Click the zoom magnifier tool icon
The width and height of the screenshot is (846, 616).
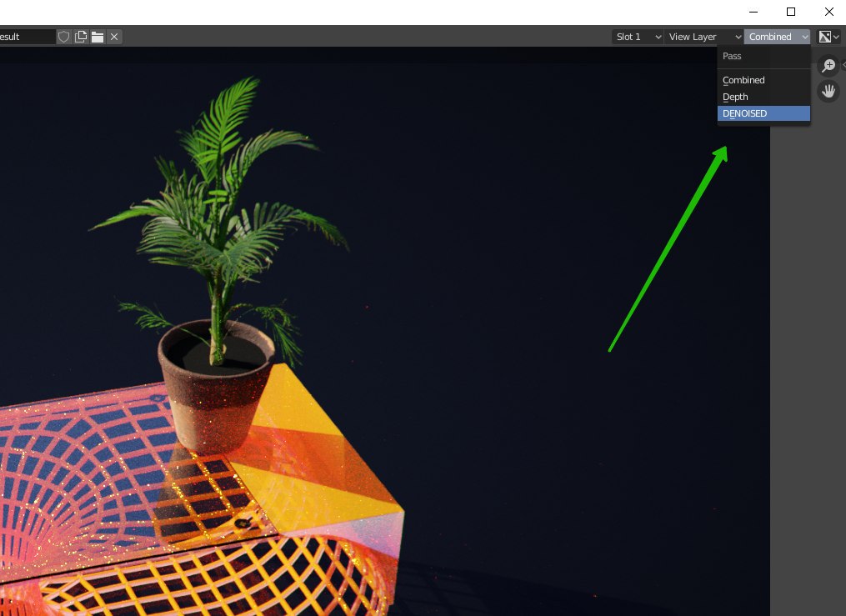click(828, 65)
